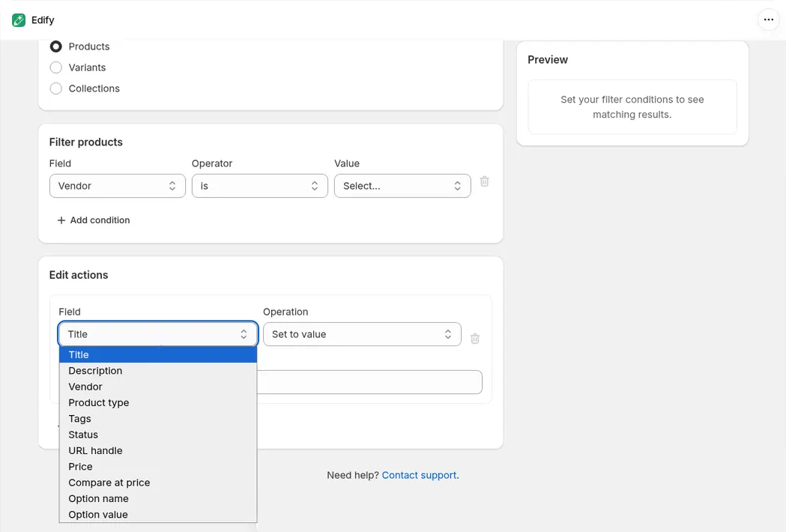The height and width of the screenshot is (532, 786).
Task: Open the three-dot more options menu
Action: tap(769, 20)
